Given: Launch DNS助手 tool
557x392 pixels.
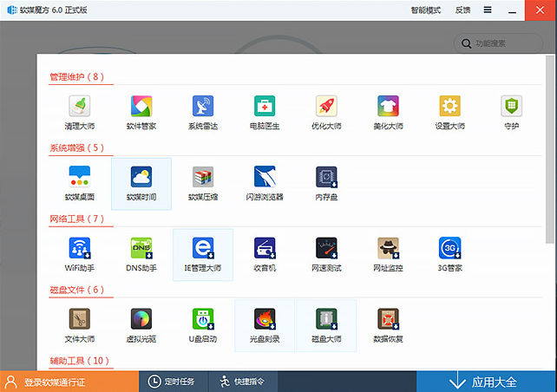Looking at the screenshot, I should 141,248.
